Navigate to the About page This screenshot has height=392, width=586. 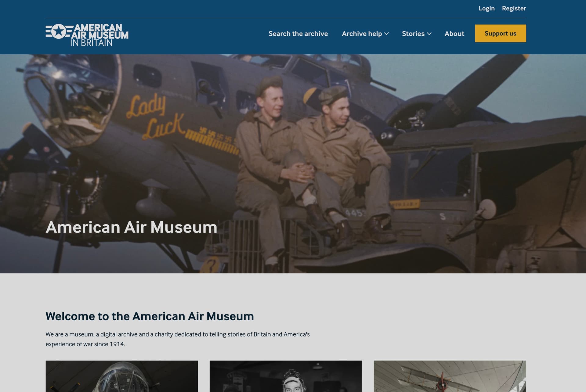454,34
